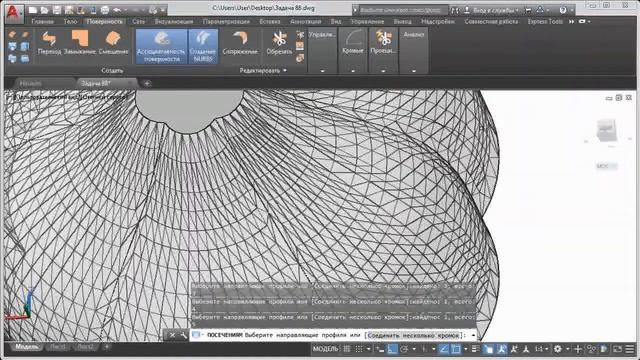Open the Вид ribbon tab

[x=336, y=21]
